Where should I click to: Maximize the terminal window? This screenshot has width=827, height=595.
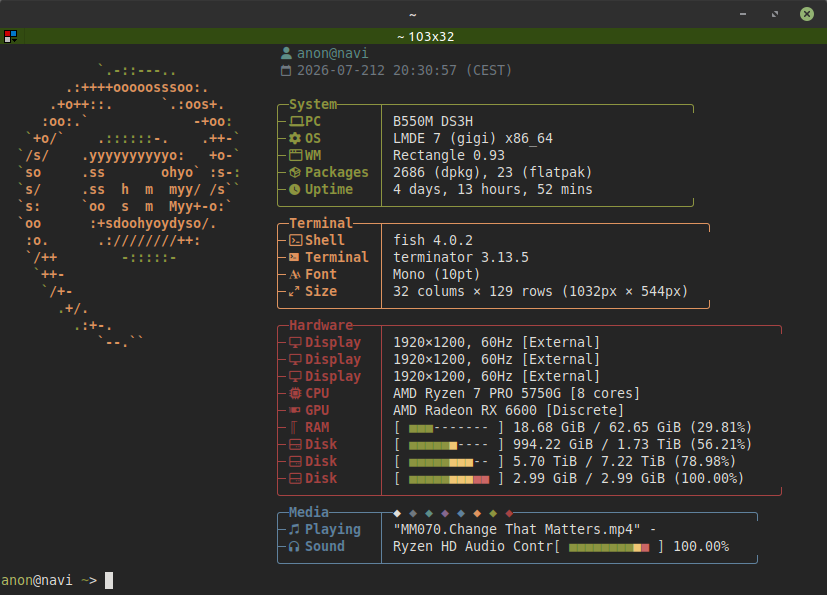(x=775, y=14)
